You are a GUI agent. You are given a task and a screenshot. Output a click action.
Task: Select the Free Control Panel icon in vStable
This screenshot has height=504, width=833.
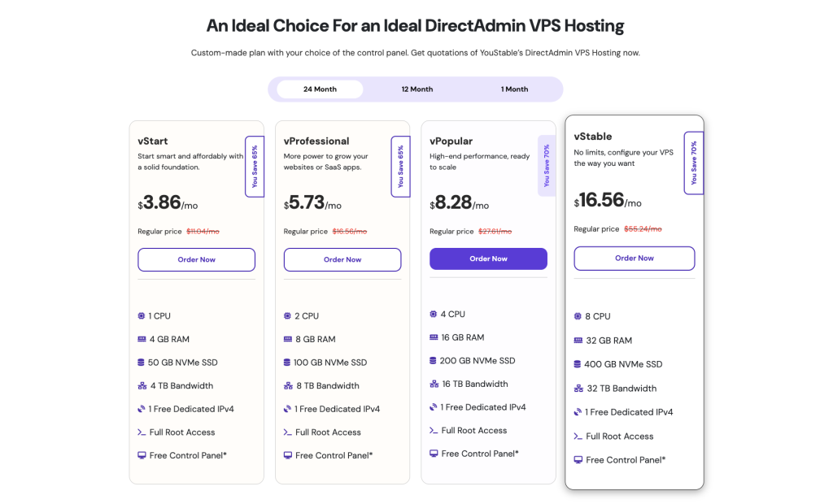point(580,460)
